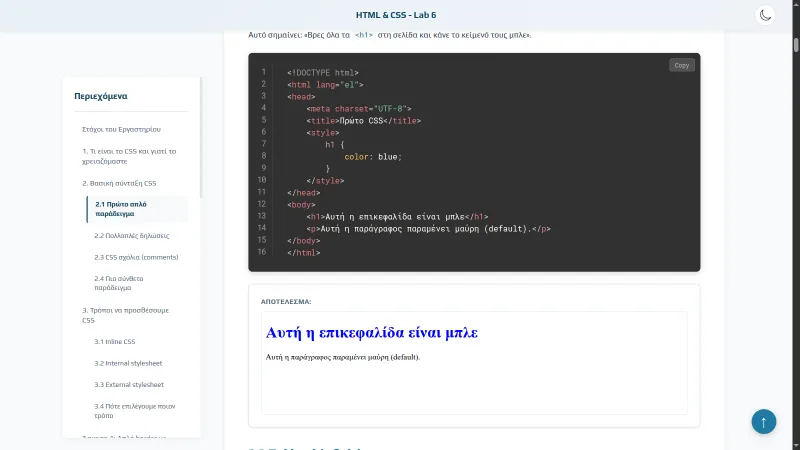Click the closing '</html>' line

tap(304, 253)
